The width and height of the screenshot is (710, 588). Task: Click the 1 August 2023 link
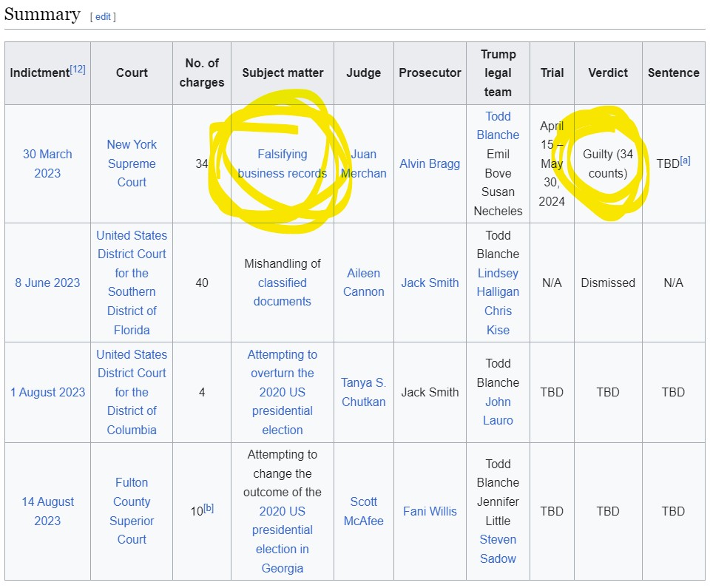point(47,392)
